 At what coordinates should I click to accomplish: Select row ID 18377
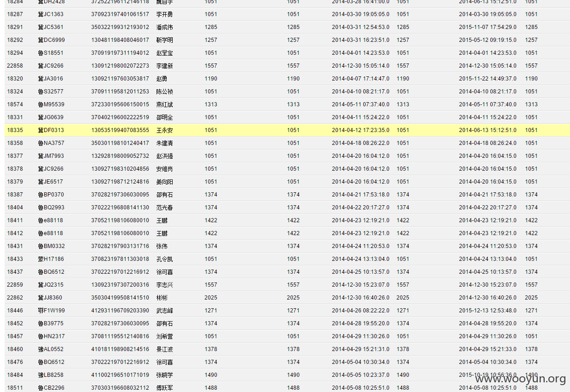click(x=15, y=156)
